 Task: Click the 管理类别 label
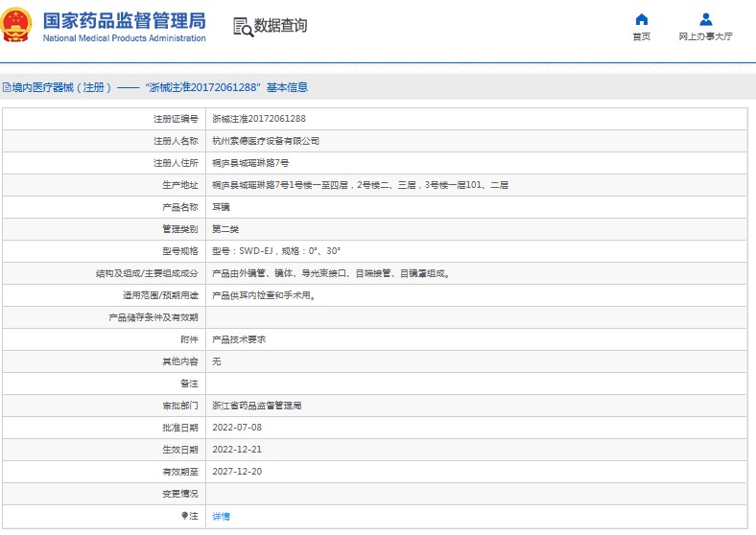coord(180,229)
